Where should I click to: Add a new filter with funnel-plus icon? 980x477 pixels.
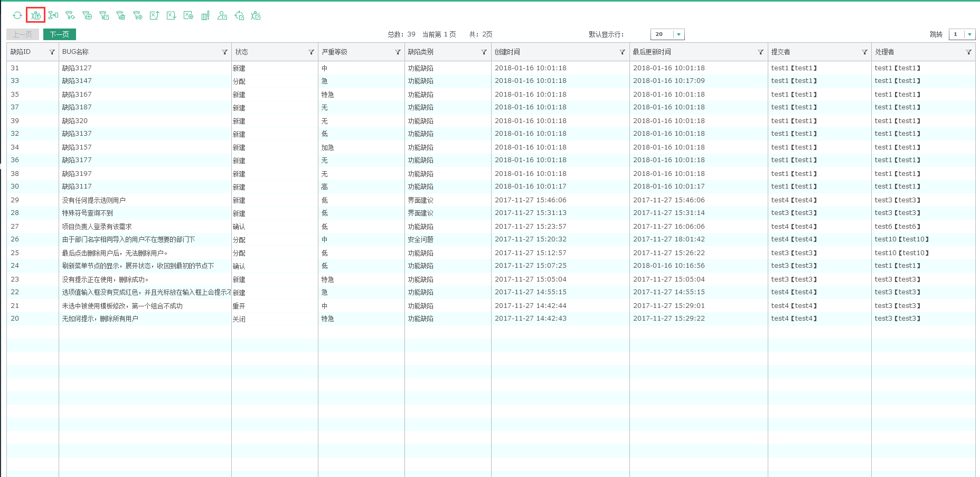click(x=87, y=15)
